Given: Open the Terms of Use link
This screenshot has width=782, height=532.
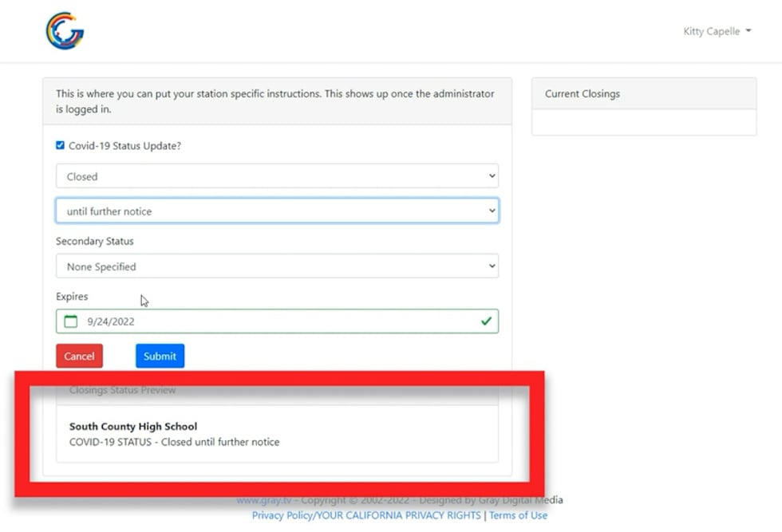Looking at the screenshot, I should (518, 515).
